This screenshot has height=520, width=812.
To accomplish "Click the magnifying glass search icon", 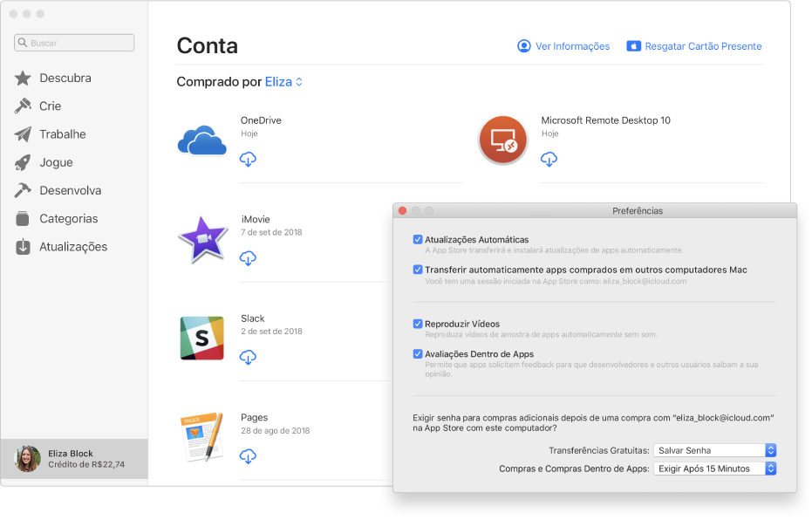I will (x=23, y=43).
